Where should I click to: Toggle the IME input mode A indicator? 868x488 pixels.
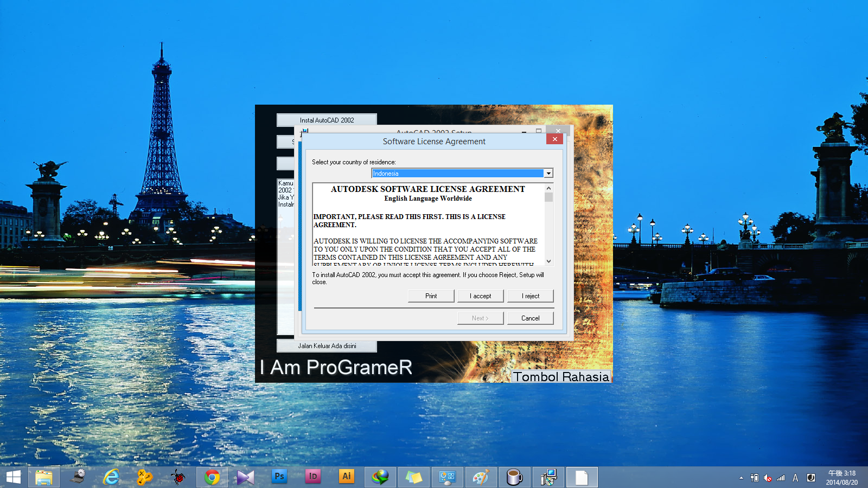(795, 478)
